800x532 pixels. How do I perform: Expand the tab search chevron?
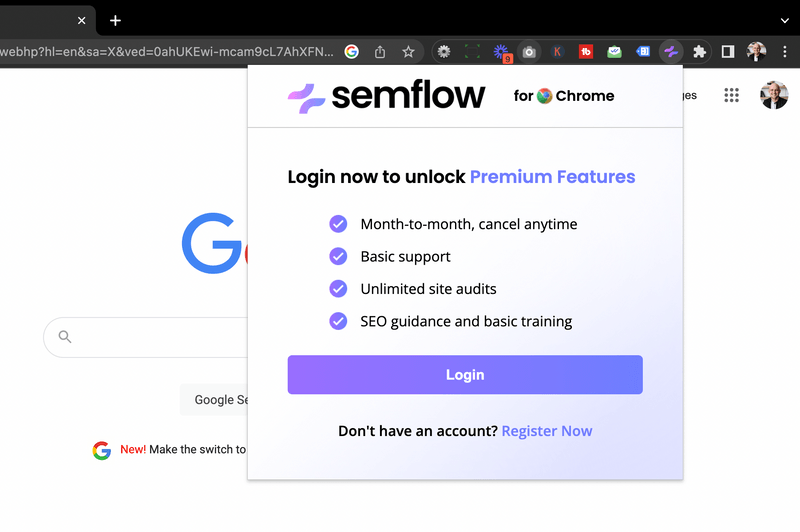(785, 20)
